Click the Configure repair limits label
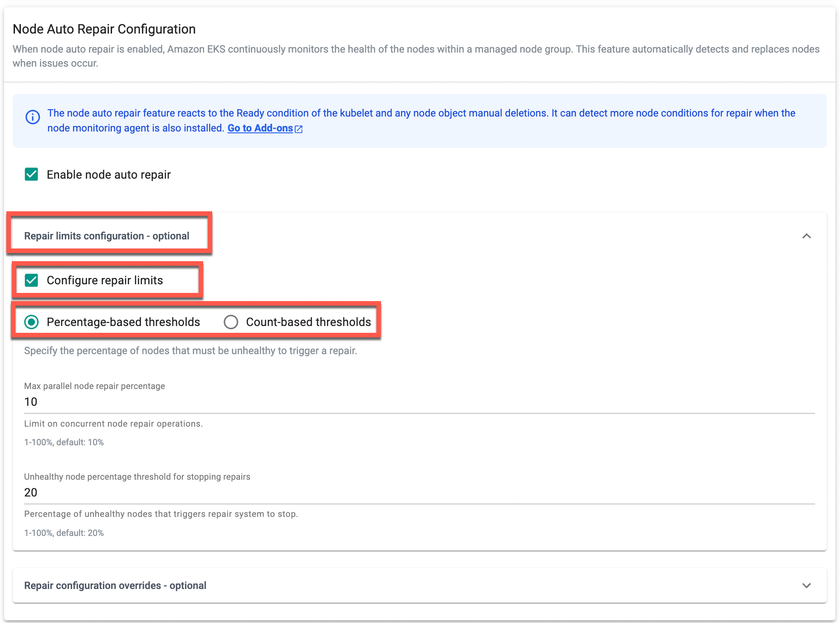Viewport: 840px width, 623px height. tap(105, 281)
